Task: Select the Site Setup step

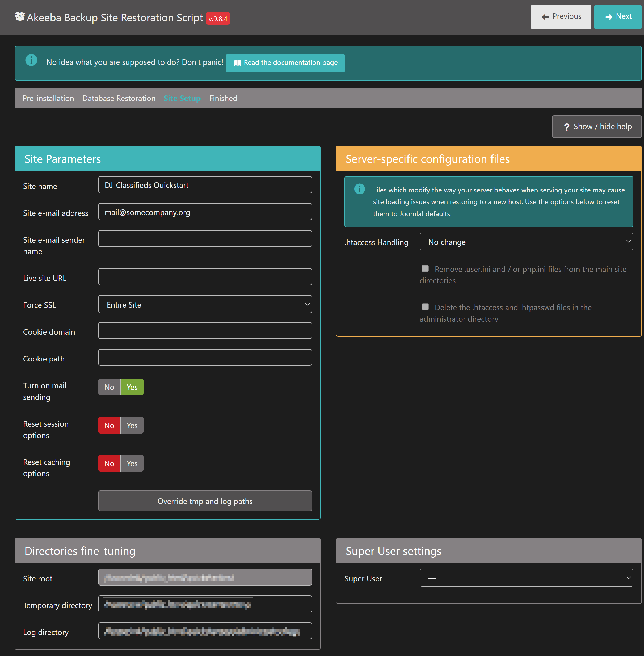Action: [182, 98]
